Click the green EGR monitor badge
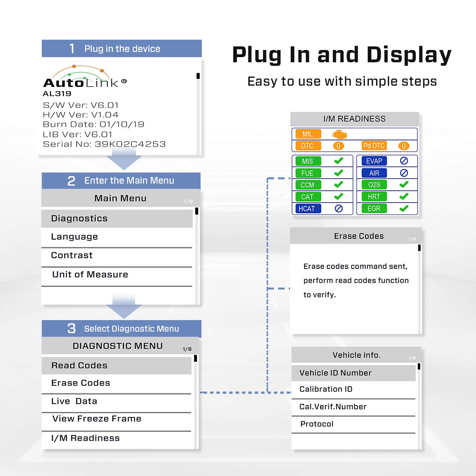Image resolution: width=476 pixels, height=476 pixels. point(374,209)
